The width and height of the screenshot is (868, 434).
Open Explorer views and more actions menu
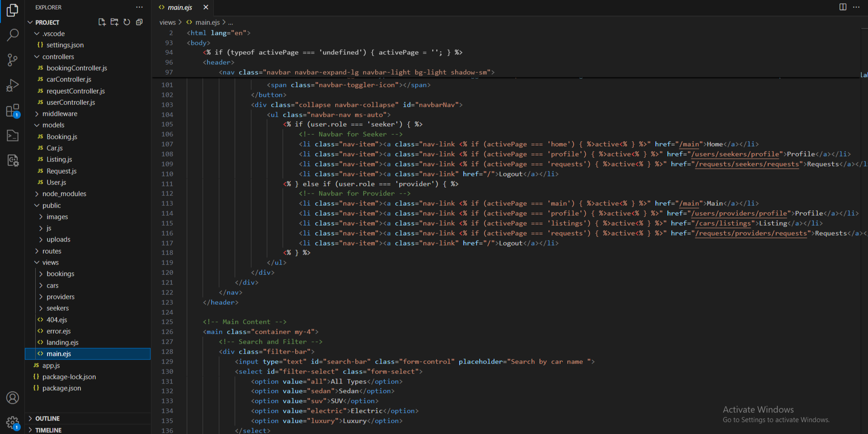[139, 7]
